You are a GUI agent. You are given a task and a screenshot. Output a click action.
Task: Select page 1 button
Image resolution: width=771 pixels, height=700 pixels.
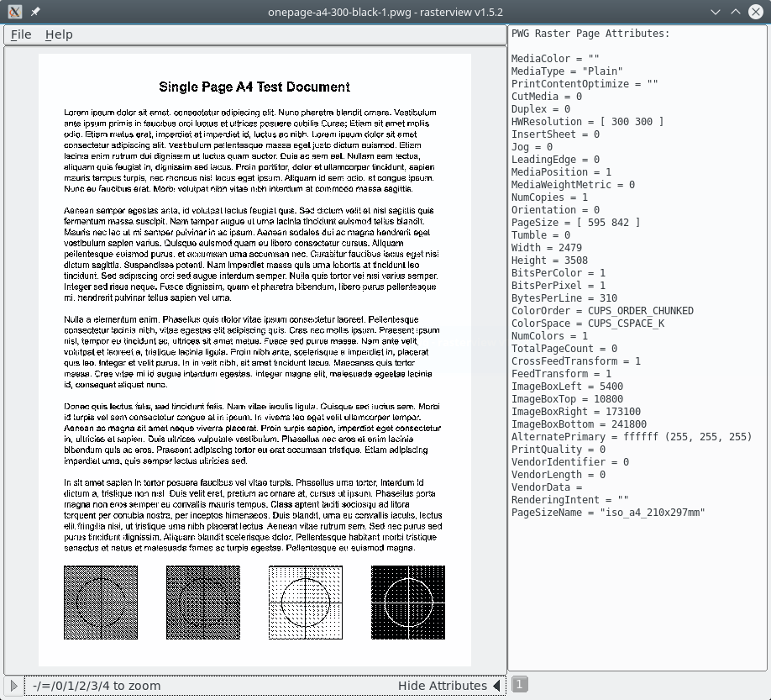520,684
